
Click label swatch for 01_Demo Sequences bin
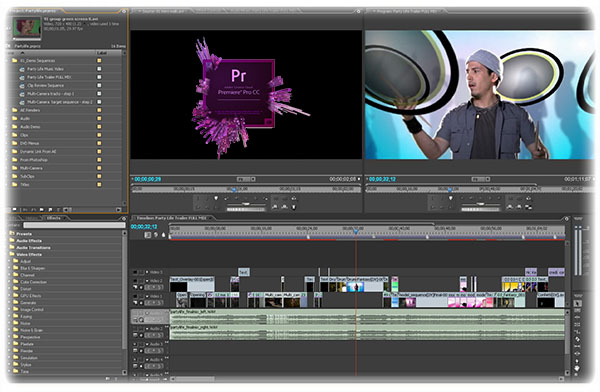99,60
